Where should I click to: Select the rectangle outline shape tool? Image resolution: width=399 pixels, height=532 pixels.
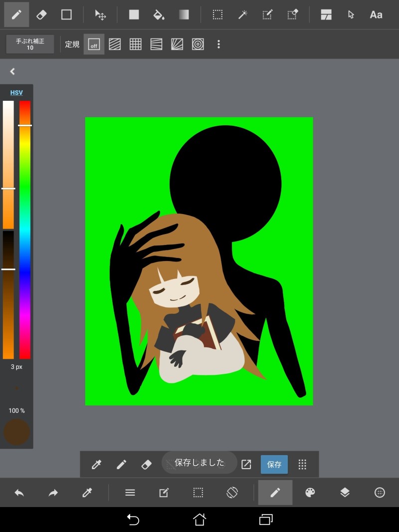click(66, 14)
